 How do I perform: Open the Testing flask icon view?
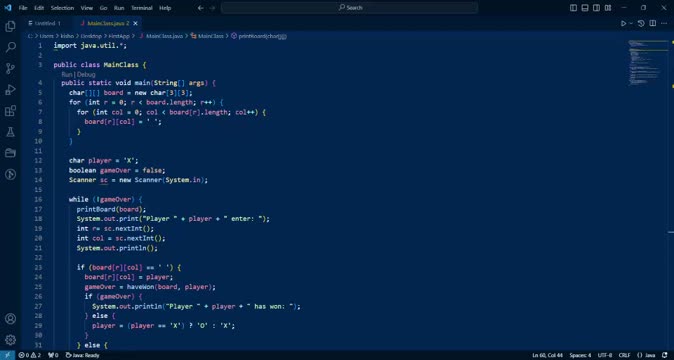[10, 132]
